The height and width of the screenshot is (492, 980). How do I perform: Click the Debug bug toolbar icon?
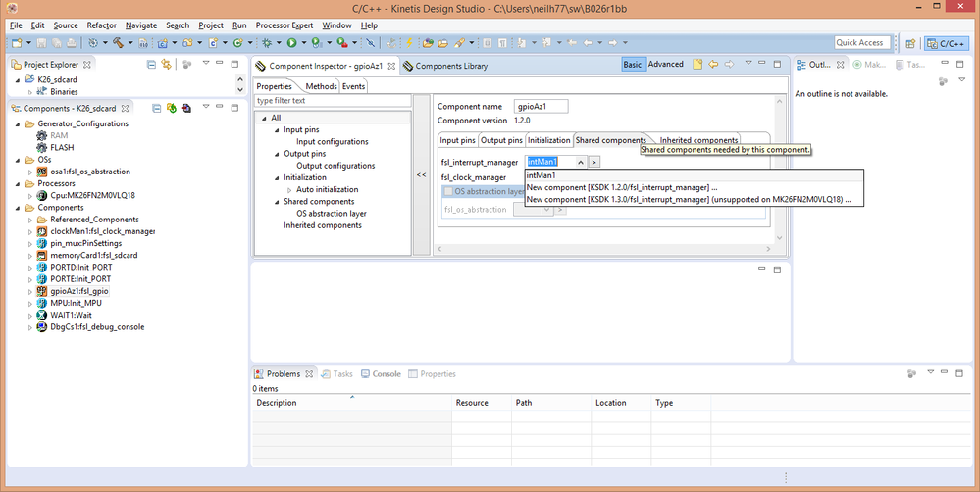[267, 43]
